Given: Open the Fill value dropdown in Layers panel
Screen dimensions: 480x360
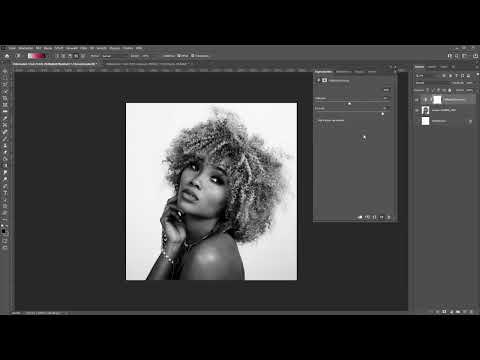Looking at the screenshot, I should [x=471, y=90].
